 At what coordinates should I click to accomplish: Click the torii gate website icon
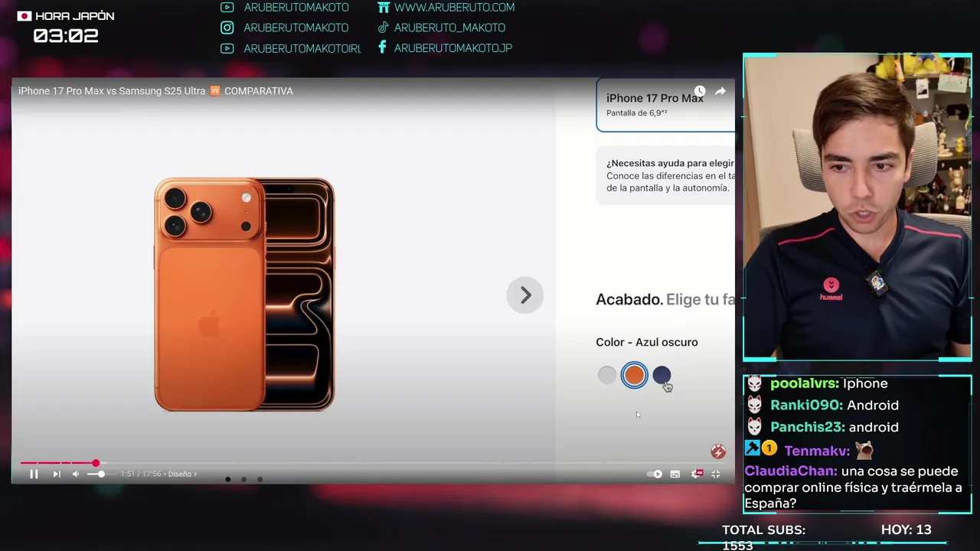pyautogui.click(x=384, y=8)
